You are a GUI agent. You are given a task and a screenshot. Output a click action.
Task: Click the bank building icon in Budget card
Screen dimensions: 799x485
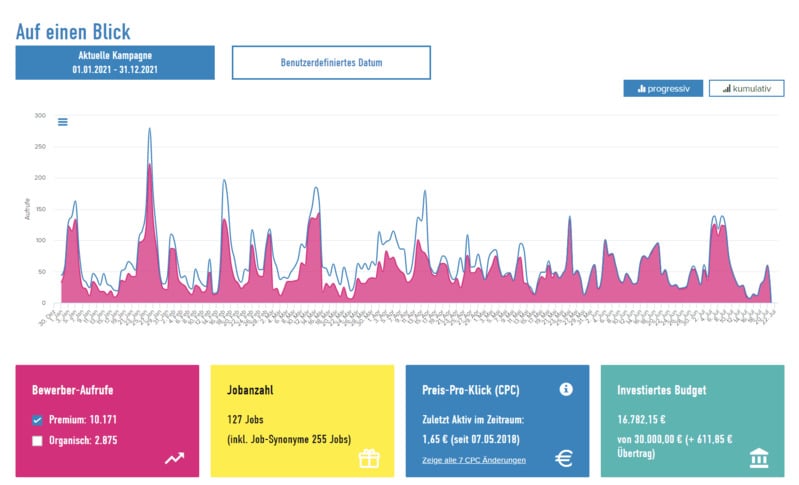759,457
